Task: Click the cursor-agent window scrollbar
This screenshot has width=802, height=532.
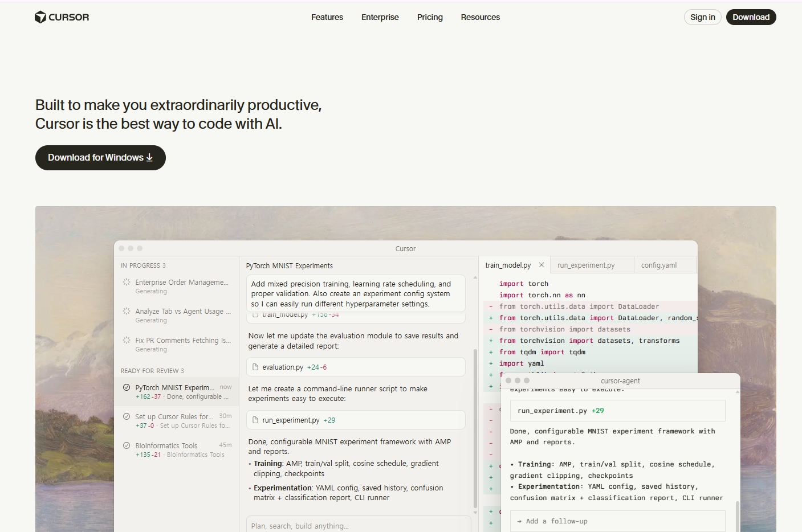Action: [x=738, y=516]
